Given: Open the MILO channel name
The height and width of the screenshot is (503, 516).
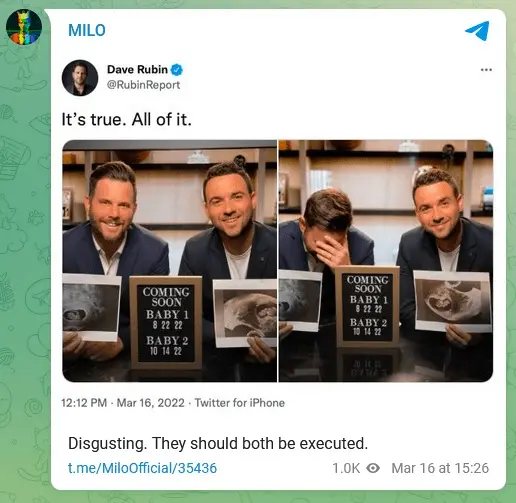Looking at the screenshot, I should pos(87,30).
